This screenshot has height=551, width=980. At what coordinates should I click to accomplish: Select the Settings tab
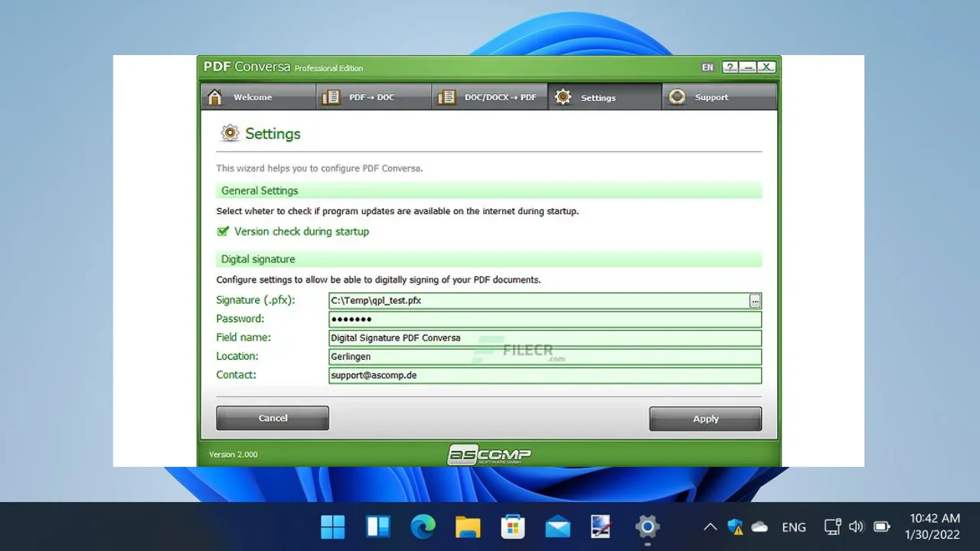point(604,97)
